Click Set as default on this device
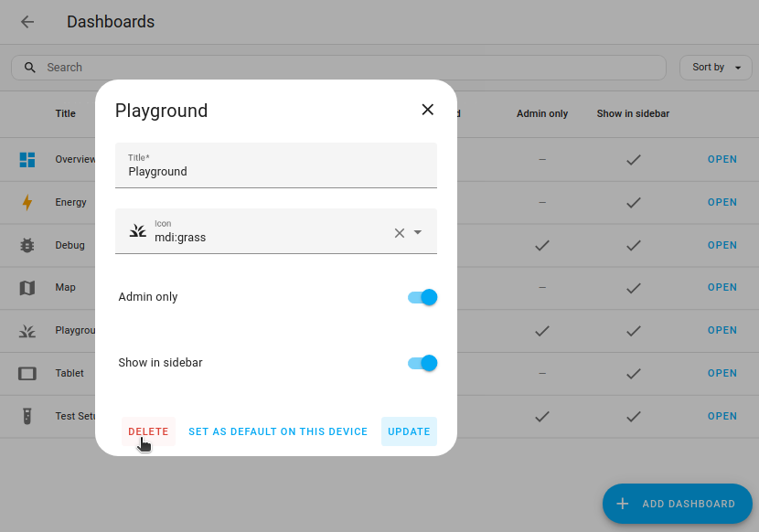759x532 pixels. click(278, 431)
